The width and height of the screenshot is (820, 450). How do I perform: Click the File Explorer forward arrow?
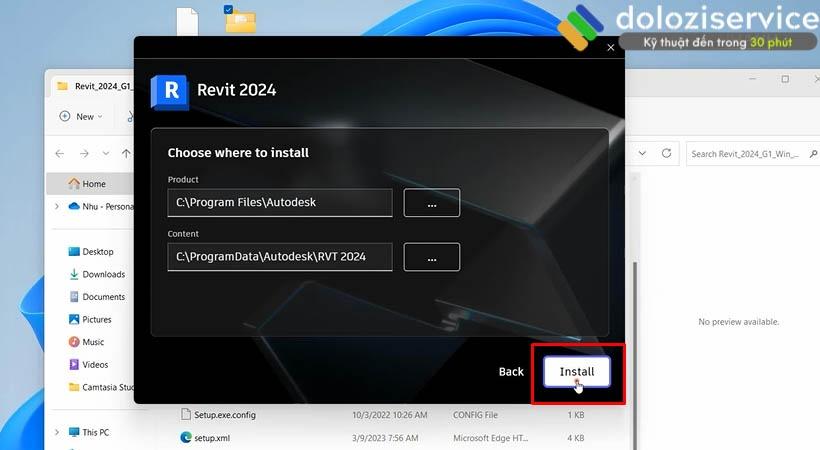pos(83,154)
